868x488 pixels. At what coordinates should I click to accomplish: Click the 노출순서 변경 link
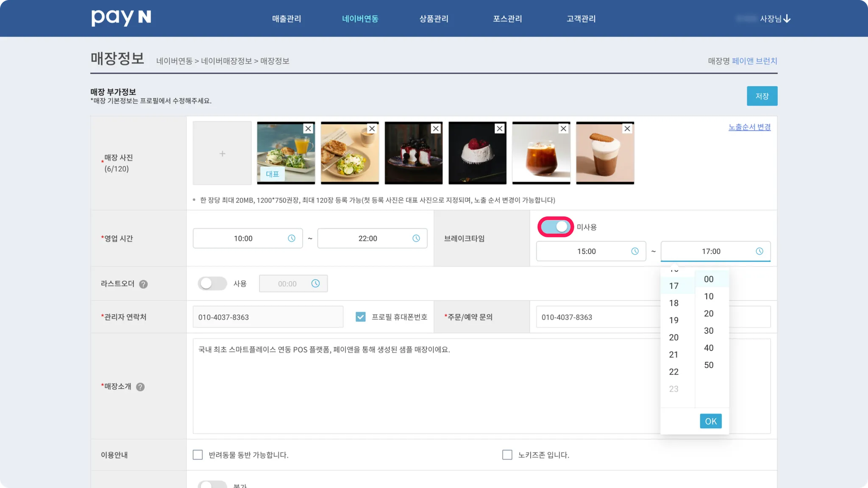[749, 127]
